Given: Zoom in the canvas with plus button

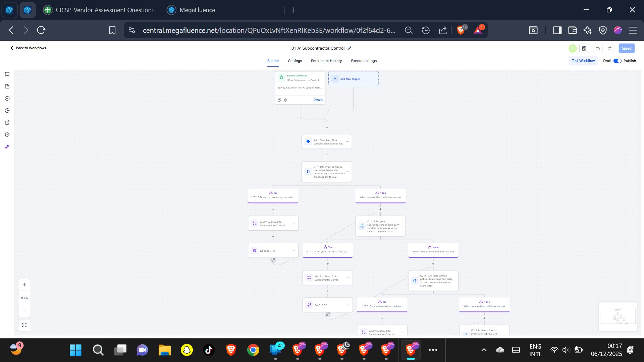Looking at the screenshot, I should click(x=24, y=285).
